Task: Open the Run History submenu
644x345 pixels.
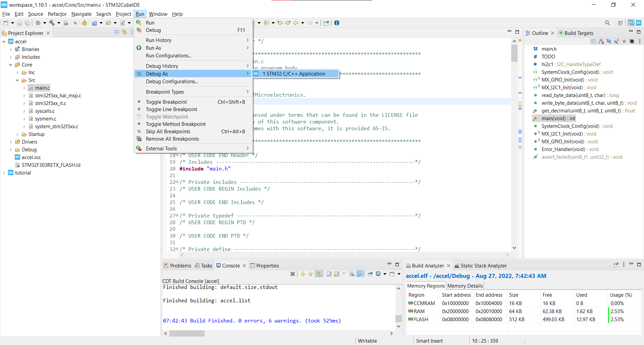Action: (x=194, y=40)
